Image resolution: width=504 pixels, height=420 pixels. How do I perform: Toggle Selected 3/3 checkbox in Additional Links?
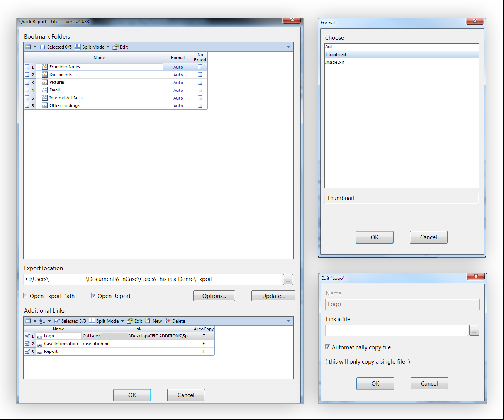(57, 321)
